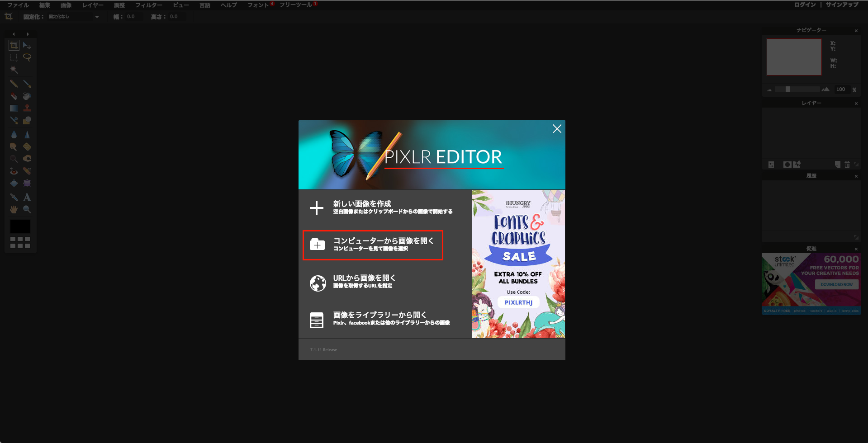Open the 調整 menu
The image size is (868, 443).
pyautogui.click(x=119, y=5)
